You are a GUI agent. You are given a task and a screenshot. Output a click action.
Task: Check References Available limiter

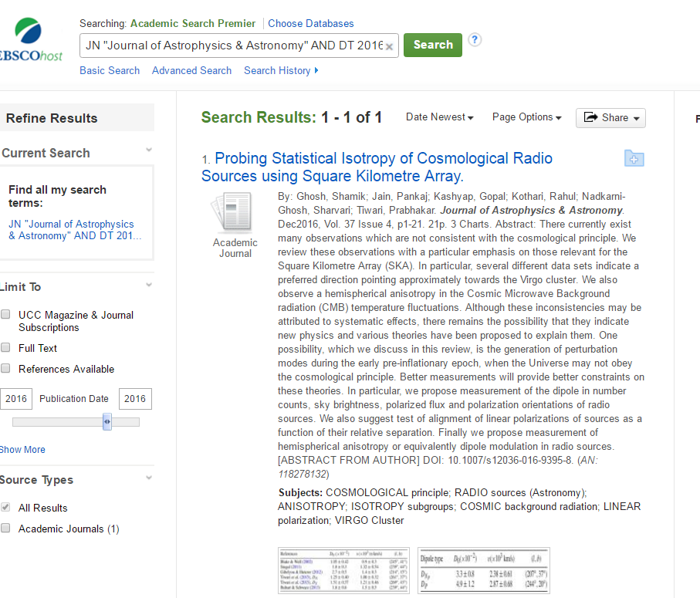pos(6,368)
